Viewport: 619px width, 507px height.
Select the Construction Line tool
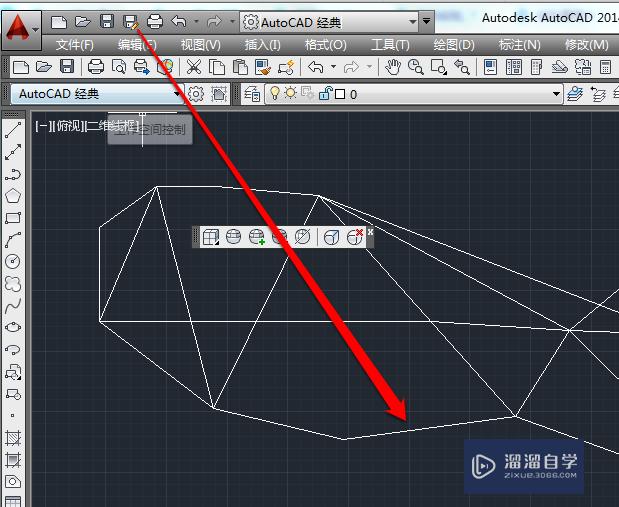[x=13, y=152]
